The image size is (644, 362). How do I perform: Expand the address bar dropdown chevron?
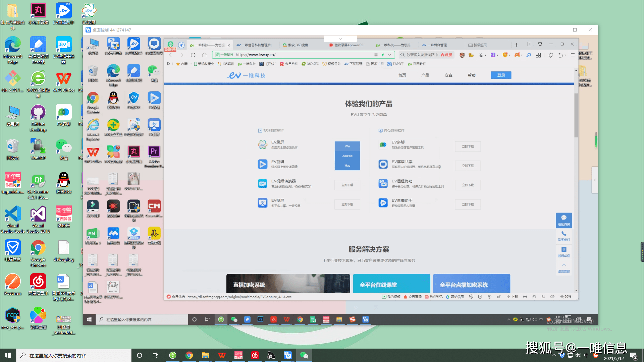click(x=389, y=55)
